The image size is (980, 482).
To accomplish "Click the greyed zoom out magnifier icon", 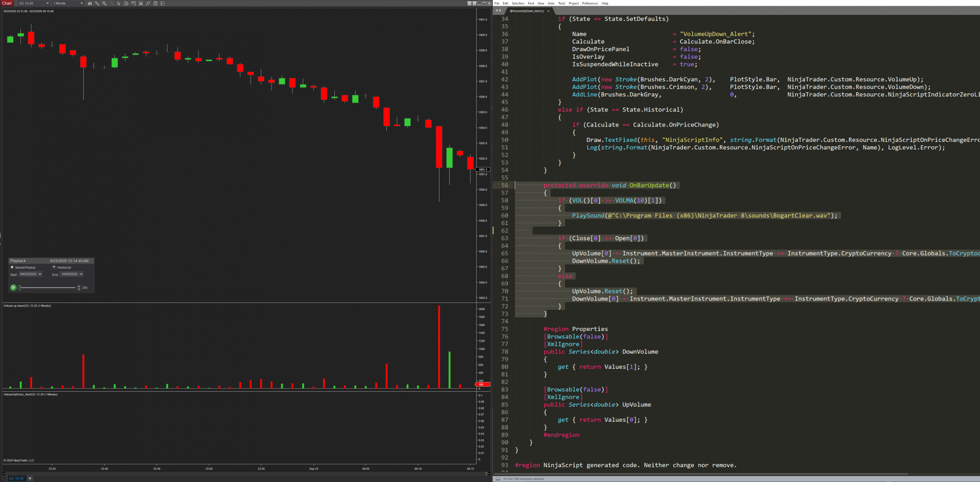I will [x=111, y=4].
